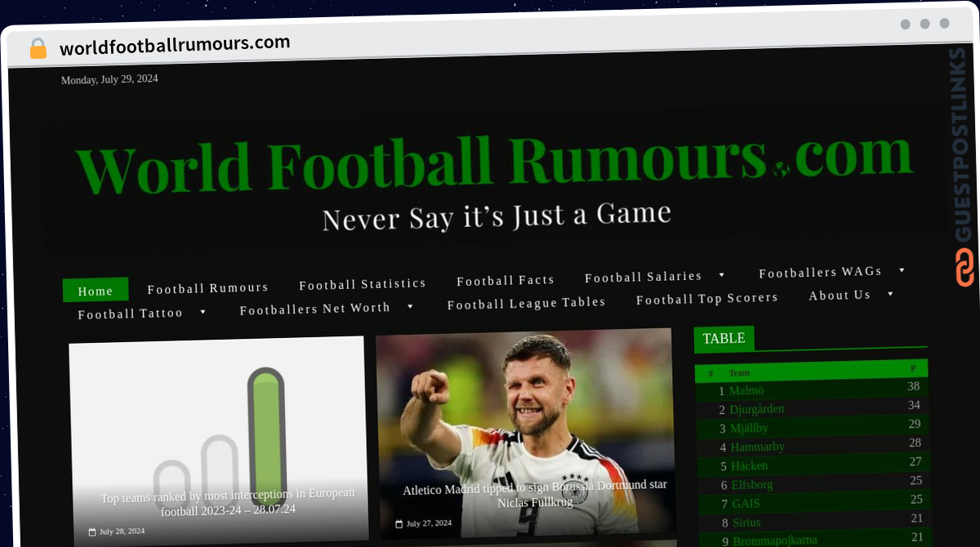The height and width of the screenshot is (547, 980).
Task: Click the worldfootballrumours.com address bar text
Action: [x=175, y=45]
